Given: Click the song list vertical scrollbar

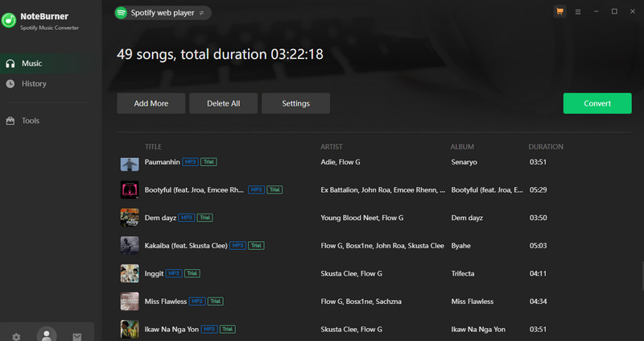Looking at the screenshot, I should coord(642,276).
